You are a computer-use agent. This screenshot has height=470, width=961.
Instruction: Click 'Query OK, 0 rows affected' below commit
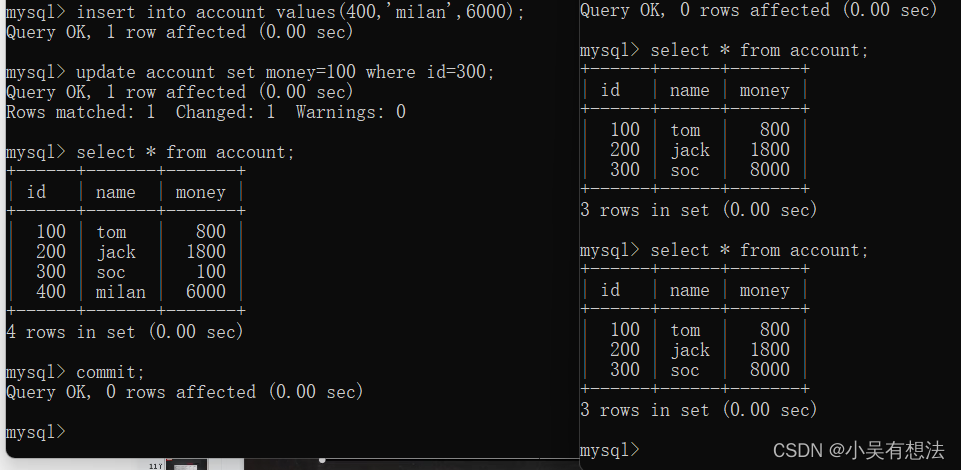(185, 392)
